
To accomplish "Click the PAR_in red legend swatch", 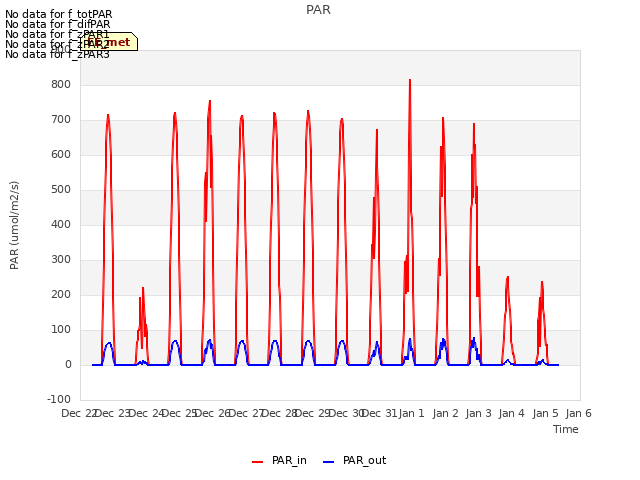I will [x=258, y=462].
